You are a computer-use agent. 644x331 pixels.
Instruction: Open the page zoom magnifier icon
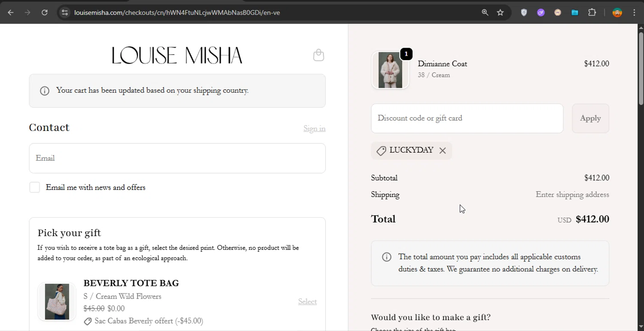point(485,12)
